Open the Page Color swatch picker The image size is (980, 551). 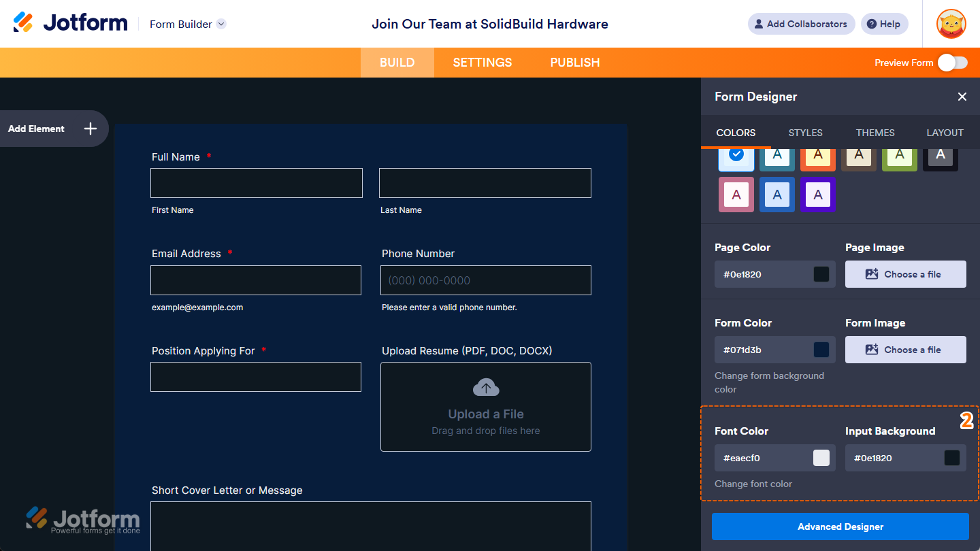pyautogui.click(x=821, y=274)
